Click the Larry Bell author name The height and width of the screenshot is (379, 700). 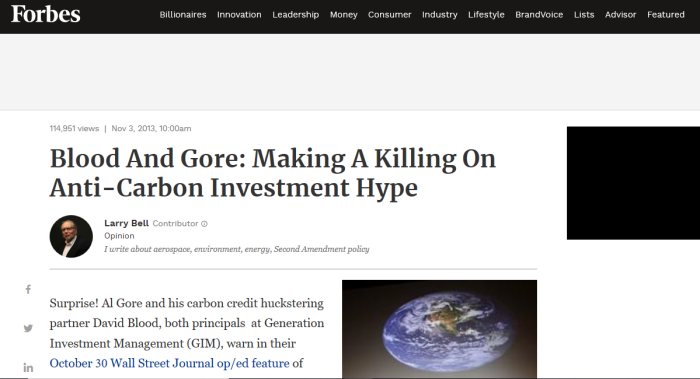pos(126,223)
